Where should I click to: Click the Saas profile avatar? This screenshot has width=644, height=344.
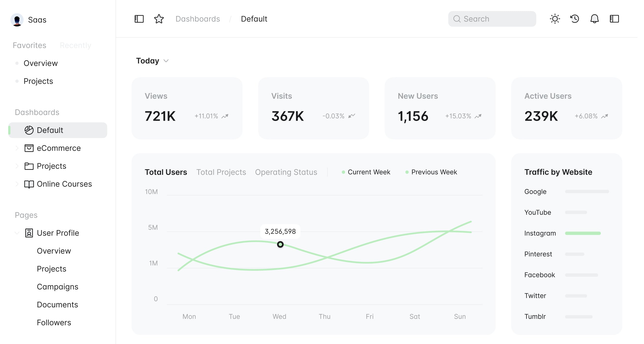coord(17,20)
